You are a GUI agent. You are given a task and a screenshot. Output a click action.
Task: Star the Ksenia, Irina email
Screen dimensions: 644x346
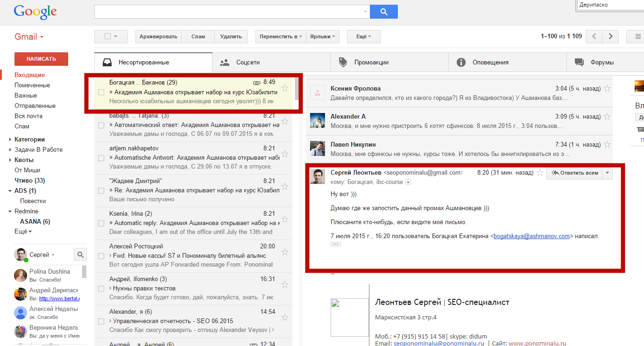pyautogui.click(x=285, y=219)
